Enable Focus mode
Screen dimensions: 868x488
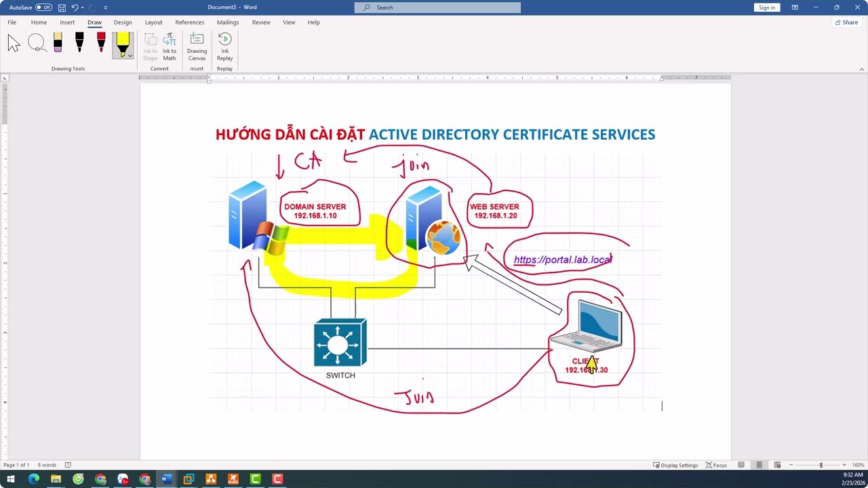coord(716,465)
